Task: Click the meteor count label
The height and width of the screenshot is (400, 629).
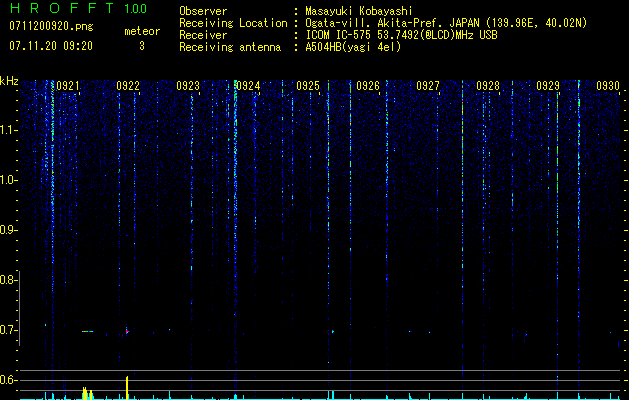Action: click(x=142, y=31)
